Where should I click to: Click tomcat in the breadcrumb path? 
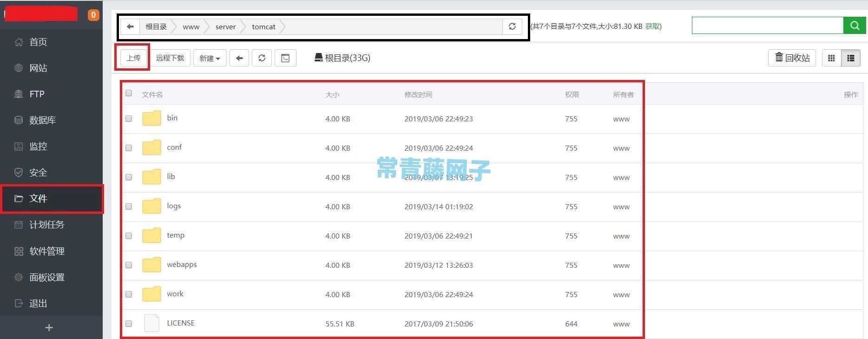[263, 27]
